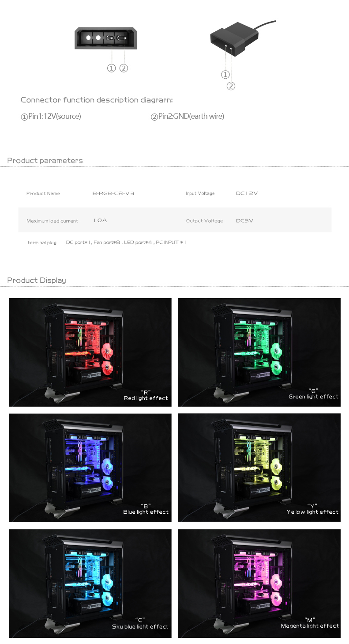
Task: Click the Red light effect case photo
Action: click(90, 352)
